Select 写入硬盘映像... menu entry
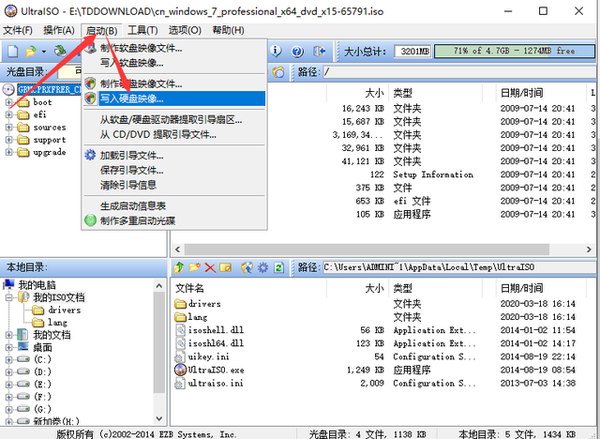Screen dimensions: 600x439 pos(174,98)
